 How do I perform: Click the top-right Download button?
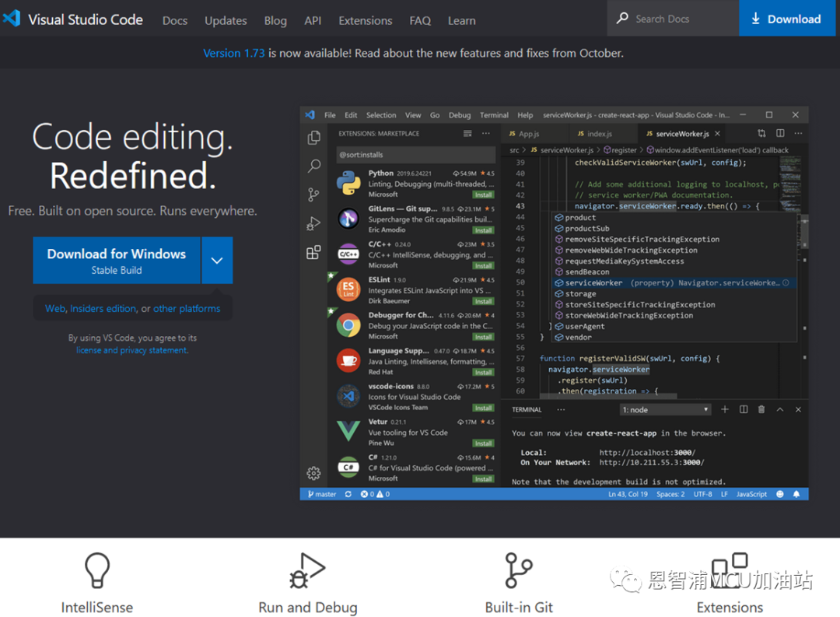tap(787, 18)
